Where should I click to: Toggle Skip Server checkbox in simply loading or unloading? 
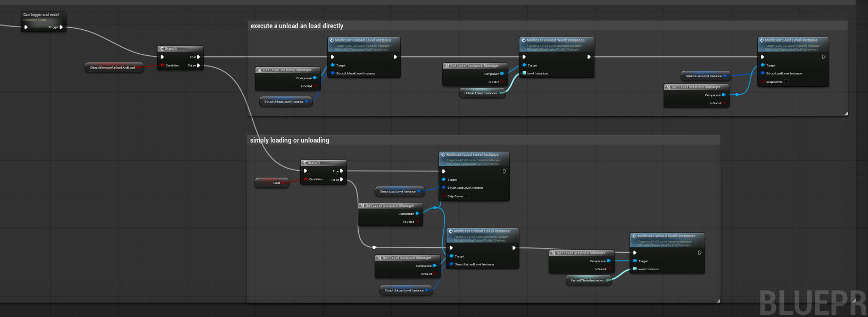click(x=467, y=196)
